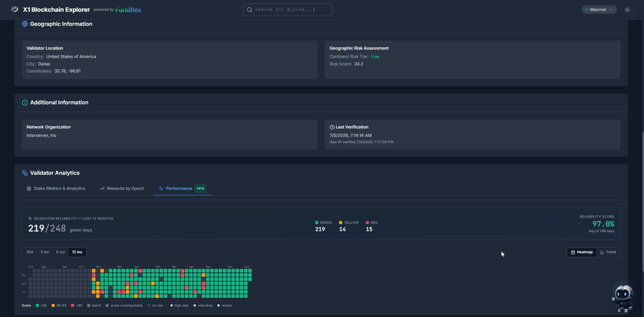
Task: Click the no row legend swatch
Action: [x=148, y=305]
